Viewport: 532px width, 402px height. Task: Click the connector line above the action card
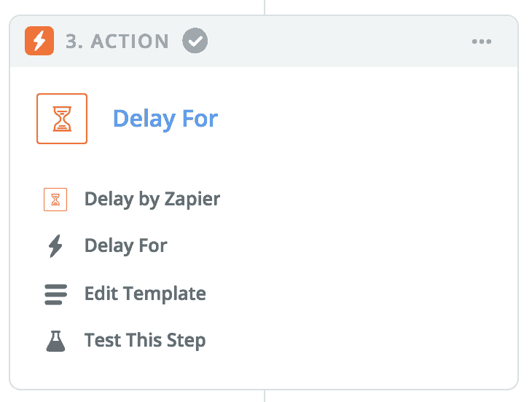pyautogui.click(x=265, y=7)
